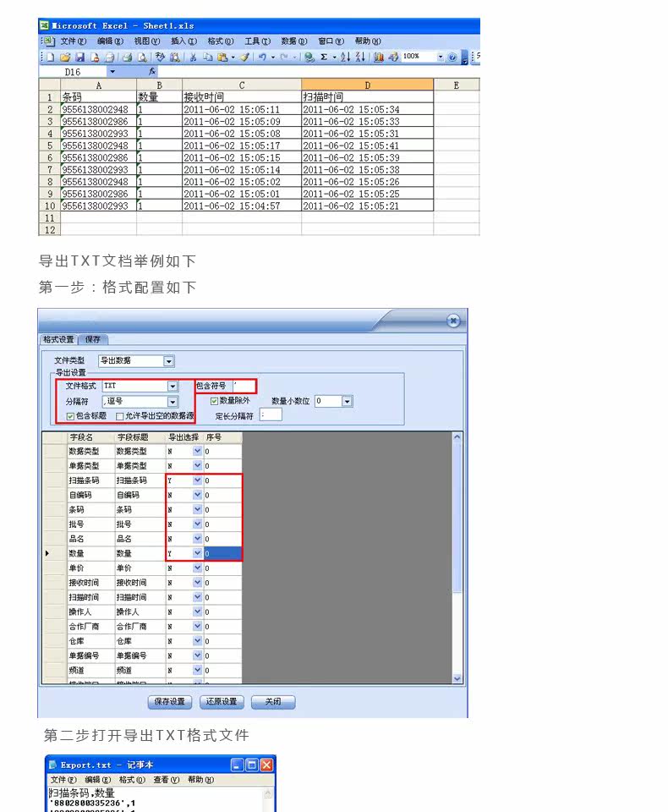Click the 定长分隔符 input field

pyautogui.click(x=271, y=414)
